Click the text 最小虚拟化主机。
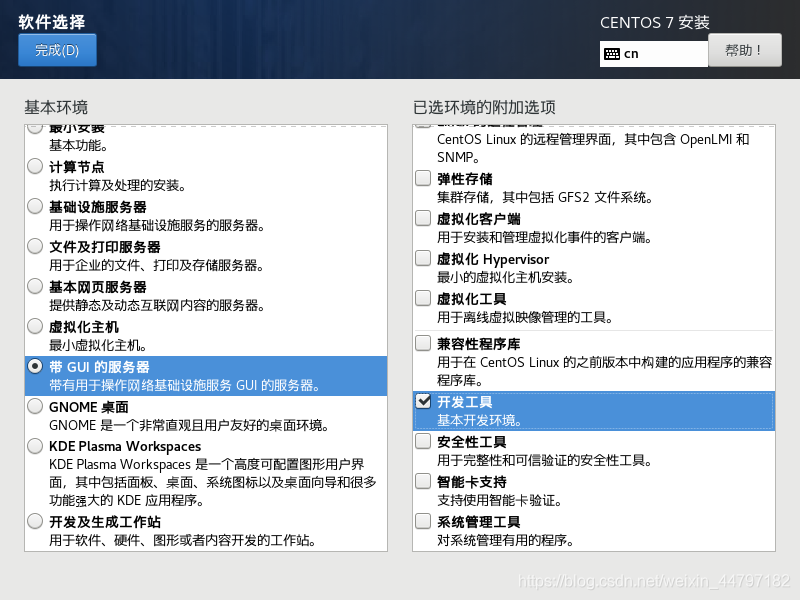Screen dimensions: 800x600 coord(98,345)
